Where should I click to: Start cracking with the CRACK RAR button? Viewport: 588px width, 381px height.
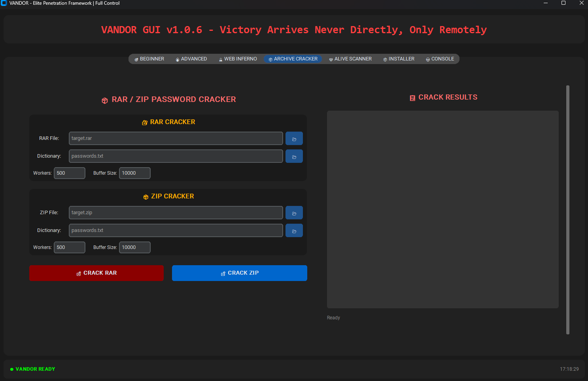point(96,273)
